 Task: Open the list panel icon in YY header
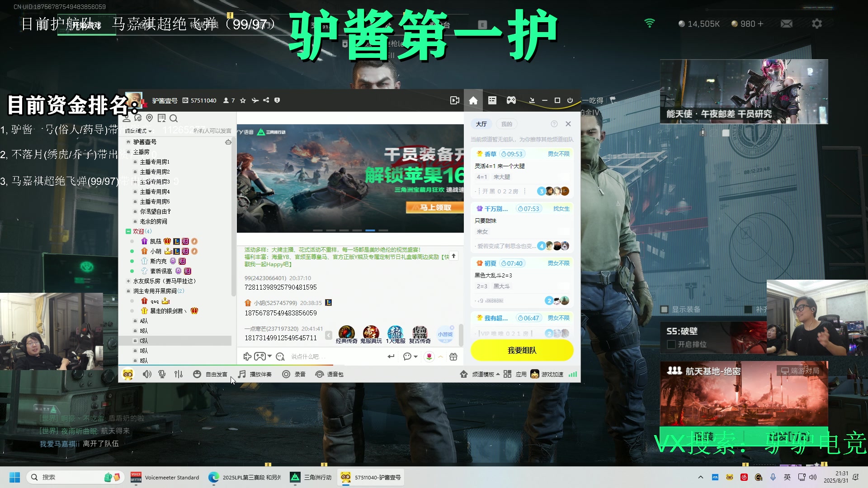click(x=492, y=100)
